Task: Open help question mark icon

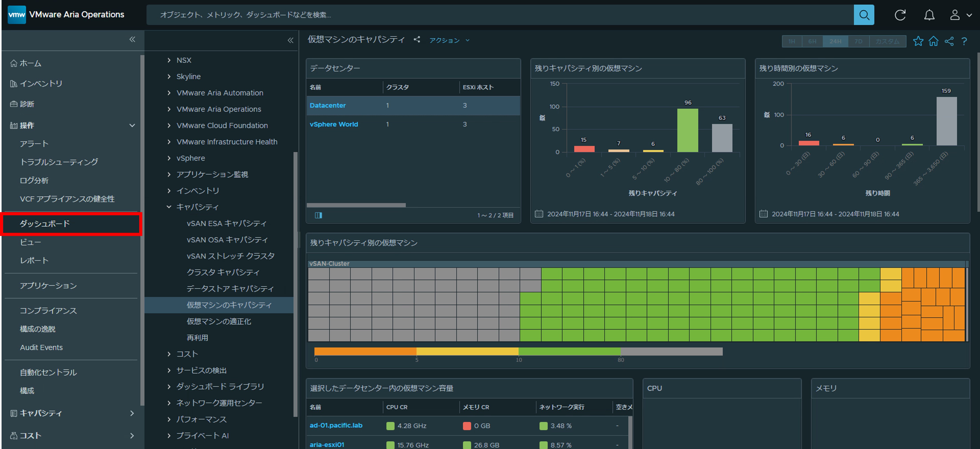Action: coord(964,41)
